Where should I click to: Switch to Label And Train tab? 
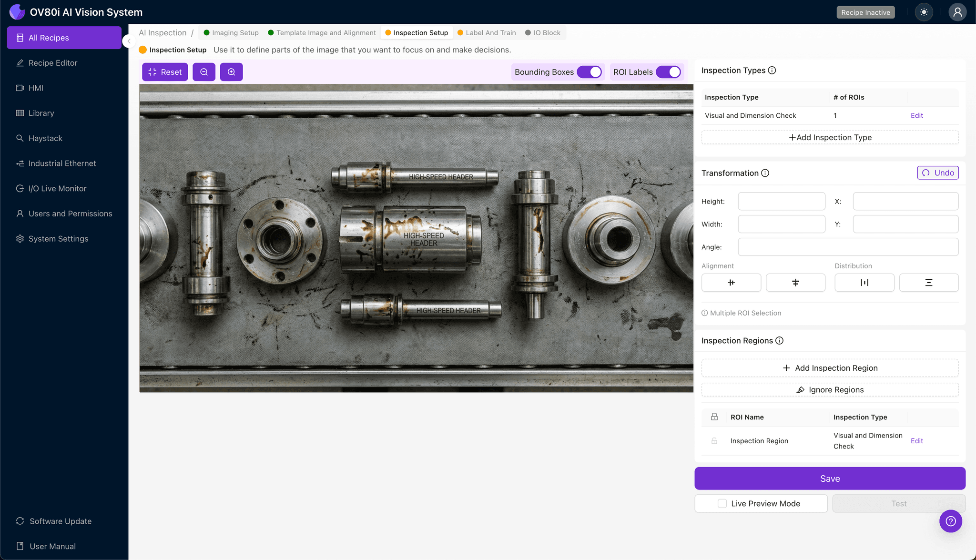pyautogui.click(x=487, y=33)
